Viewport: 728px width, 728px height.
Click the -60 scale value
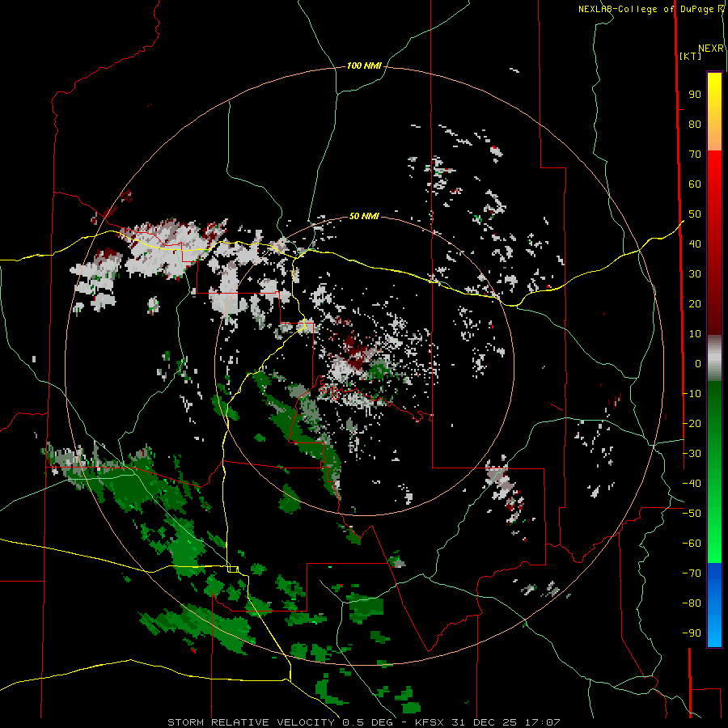point(692,544)
